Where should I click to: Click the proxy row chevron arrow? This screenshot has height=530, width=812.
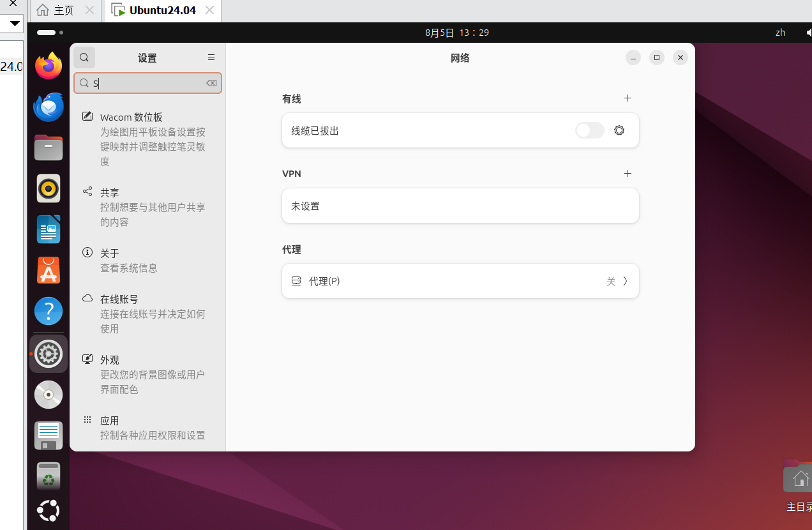(626, 281)
